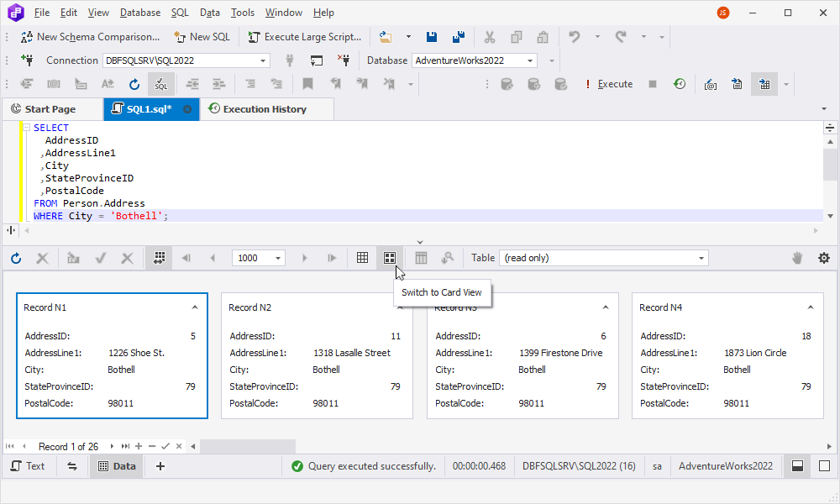The width and height of the screenshot is (840, 504).
Task: Click the split editor icon above the scrollbar
Action: click(x=830, y=128)
